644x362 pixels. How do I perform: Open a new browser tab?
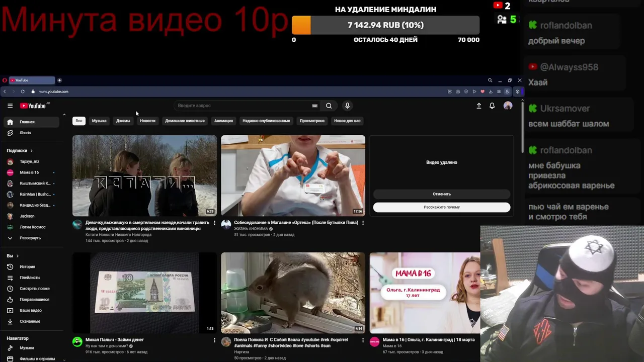(x=59, y=80)
